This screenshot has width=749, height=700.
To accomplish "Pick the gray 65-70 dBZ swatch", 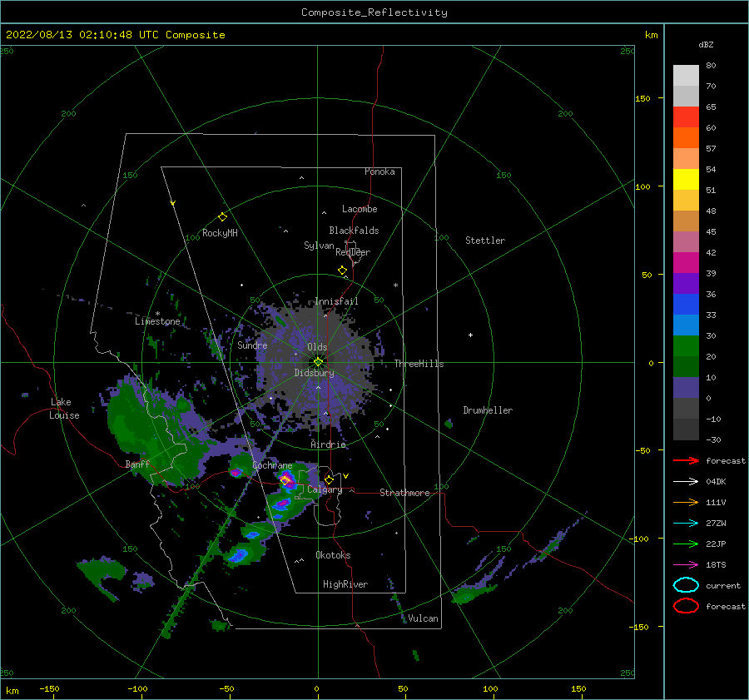I will click(686, 96).
